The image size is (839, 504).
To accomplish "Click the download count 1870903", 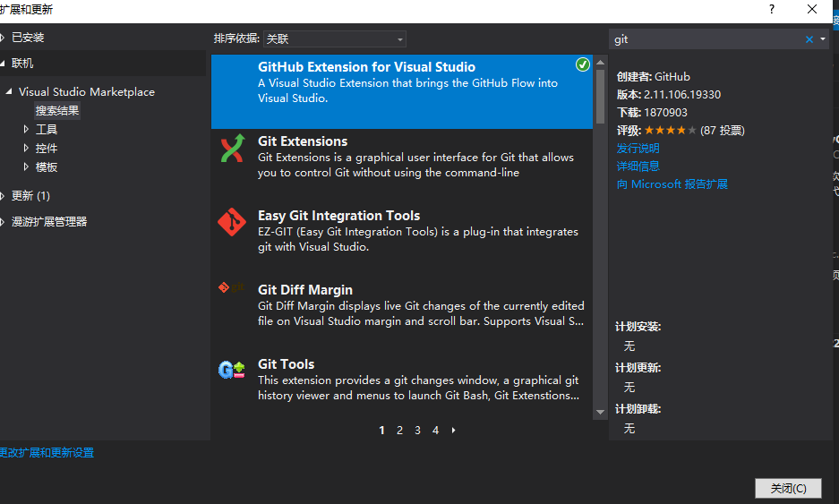I will (x=665, y=113).
